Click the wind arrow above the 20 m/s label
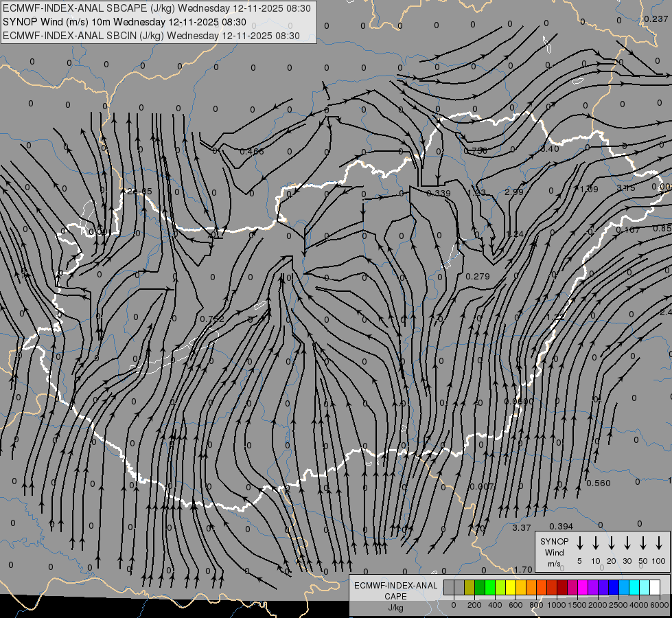 (x=612, y=542)
